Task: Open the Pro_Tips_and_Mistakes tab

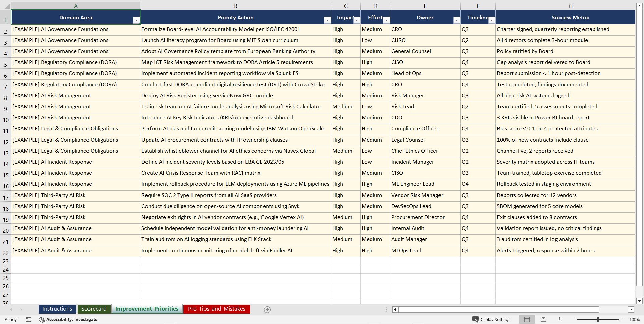Action: (x=216, y=309)
